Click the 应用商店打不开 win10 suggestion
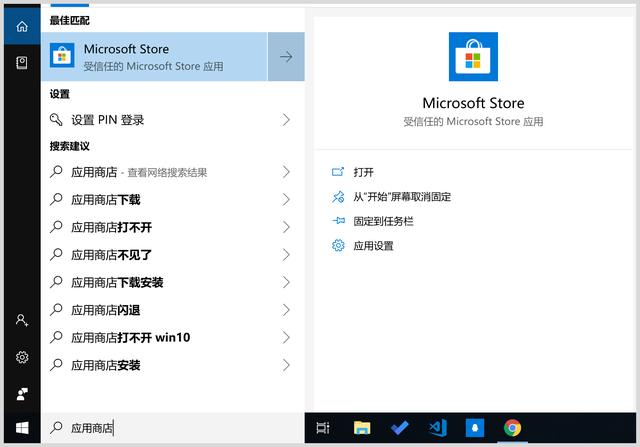 (173, 337)
